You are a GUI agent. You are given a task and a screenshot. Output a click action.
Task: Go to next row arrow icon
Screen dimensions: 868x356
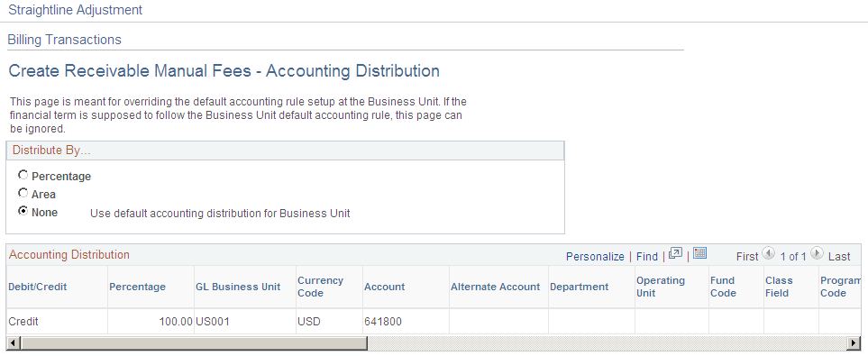817,253
